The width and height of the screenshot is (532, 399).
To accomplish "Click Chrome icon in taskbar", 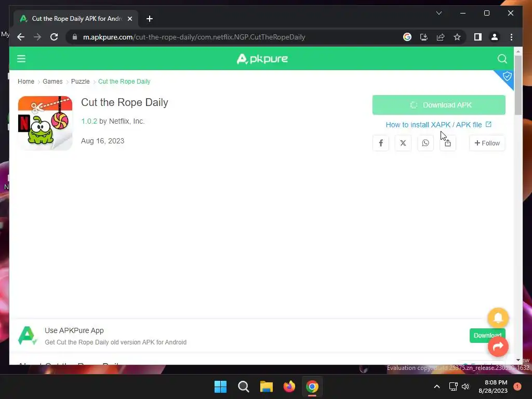I will [x=312, y=387].
